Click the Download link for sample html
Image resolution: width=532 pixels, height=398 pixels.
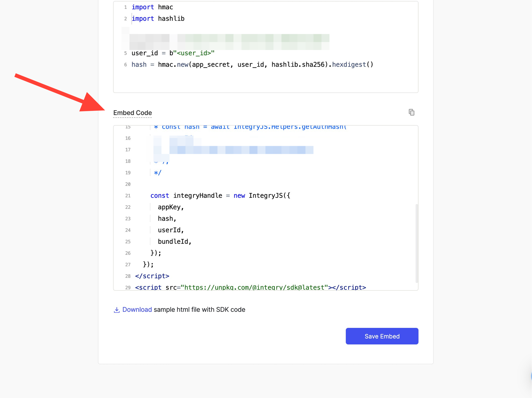(x=137, y=309)
